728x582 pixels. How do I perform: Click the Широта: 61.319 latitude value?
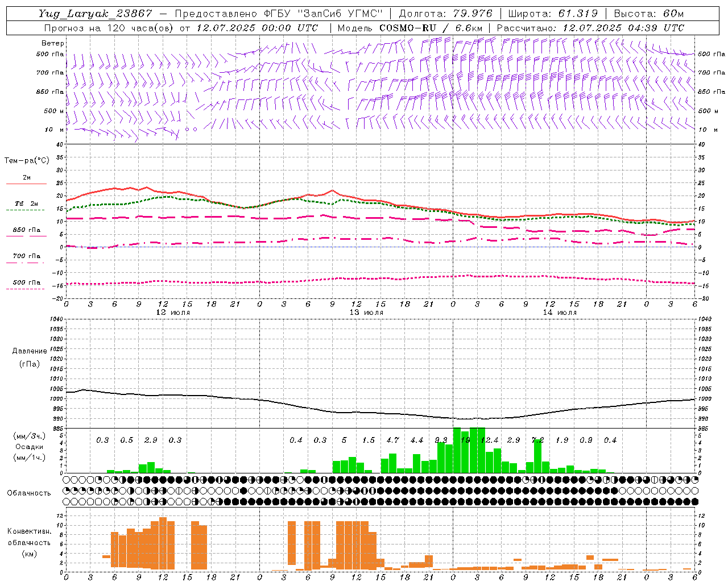point(553,14)
